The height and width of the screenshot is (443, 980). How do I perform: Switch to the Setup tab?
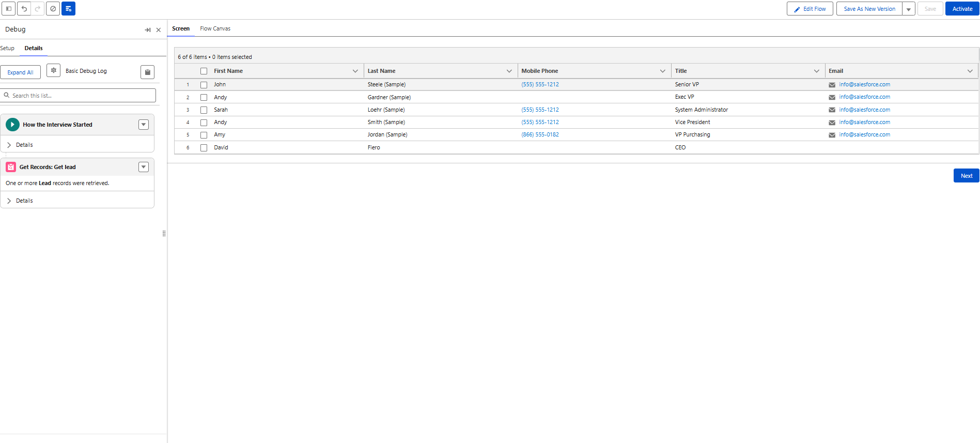(x=7, y=48)
